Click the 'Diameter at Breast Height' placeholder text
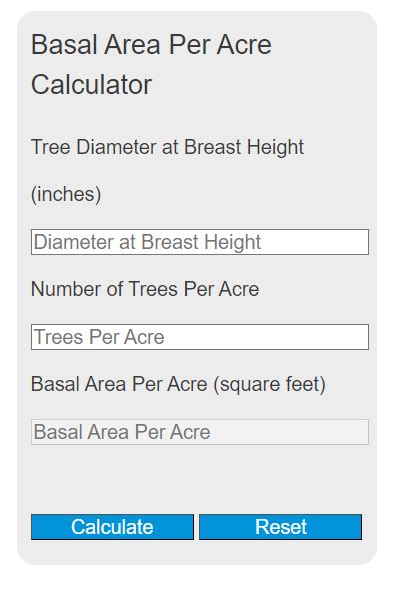 [147, 243]
